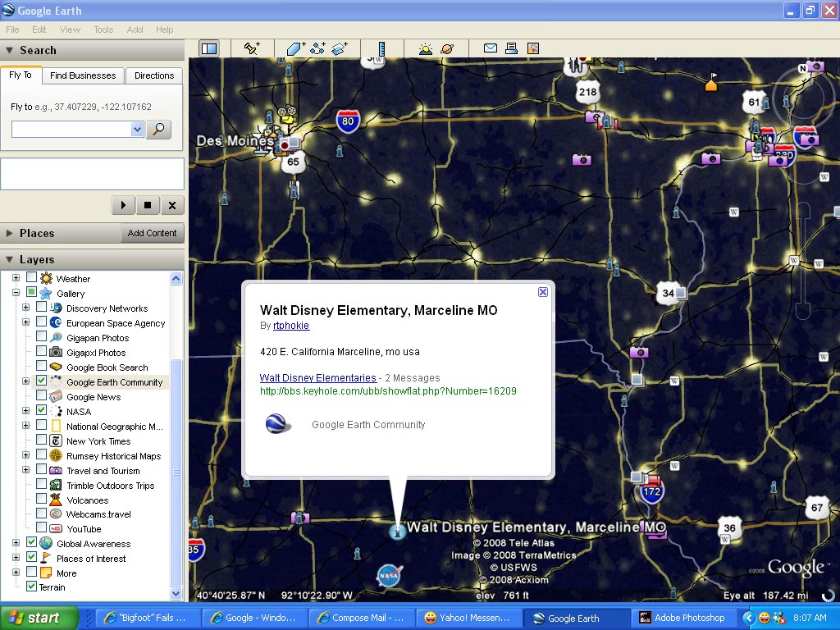Click the Volcanoes layer icon
Image resolution: width=840 pixels, height=630 pixels.
click(x=56, y=500)
